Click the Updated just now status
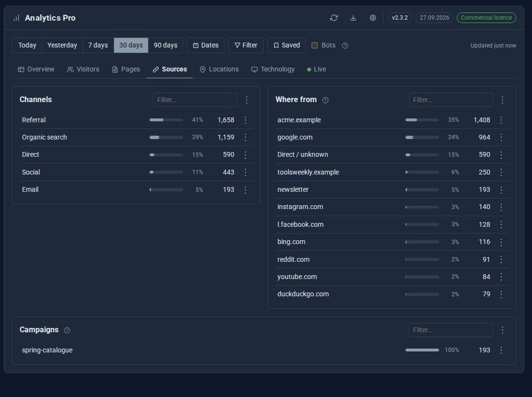This screenshot has width=532, height=397. tap(493, 46)
